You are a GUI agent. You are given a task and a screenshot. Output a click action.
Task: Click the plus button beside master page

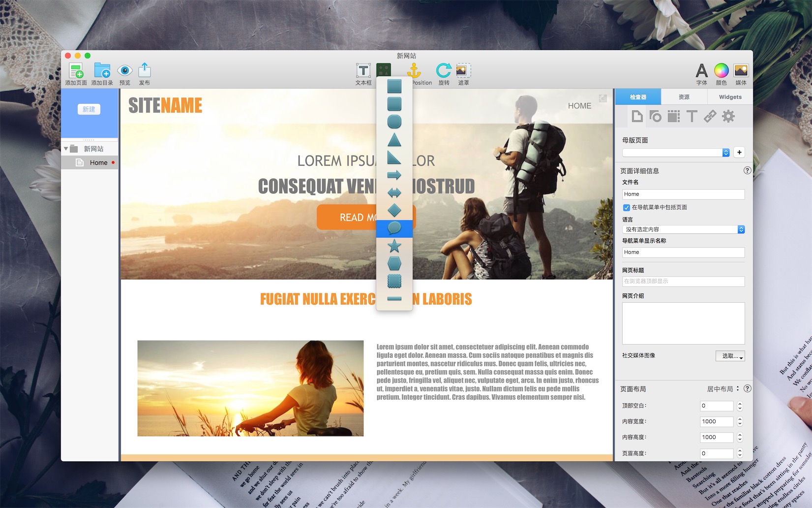pos(739,153)
